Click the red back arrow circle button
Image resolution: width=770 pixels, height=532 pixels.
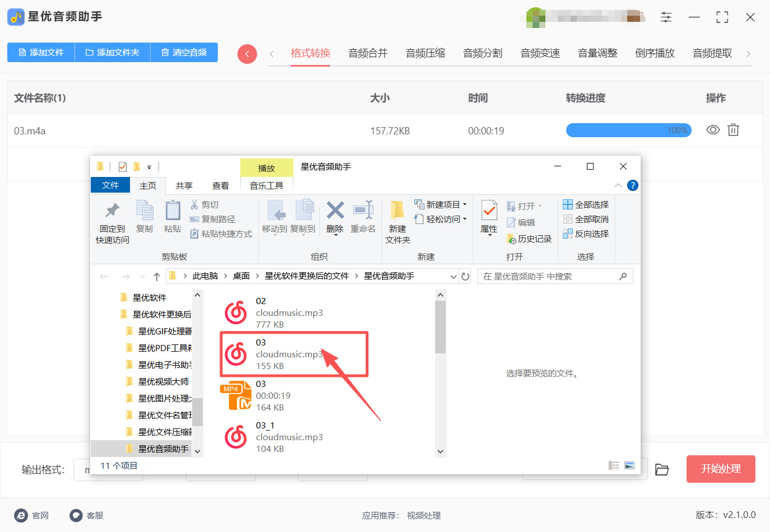coord(247,54)
